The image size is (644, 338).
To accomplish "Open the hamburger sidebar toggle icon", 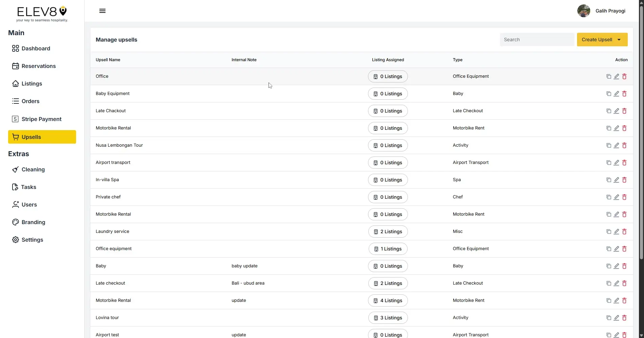I will click(x=102, y=10).
